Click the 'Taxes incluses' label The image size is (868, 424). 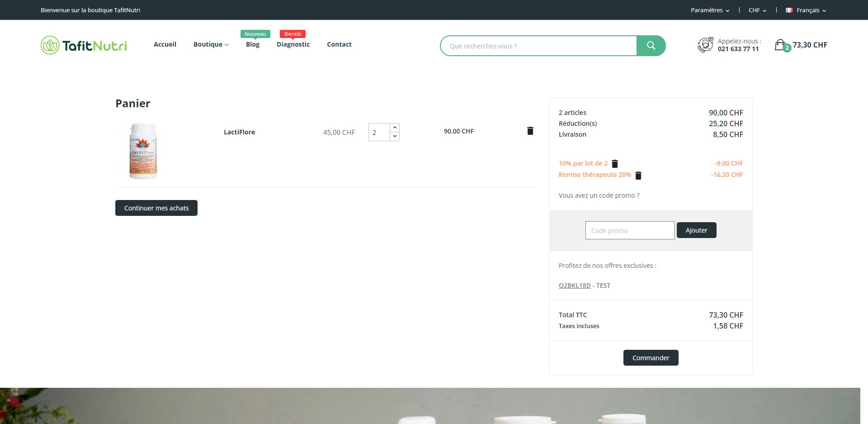click(x=579, y=326)
